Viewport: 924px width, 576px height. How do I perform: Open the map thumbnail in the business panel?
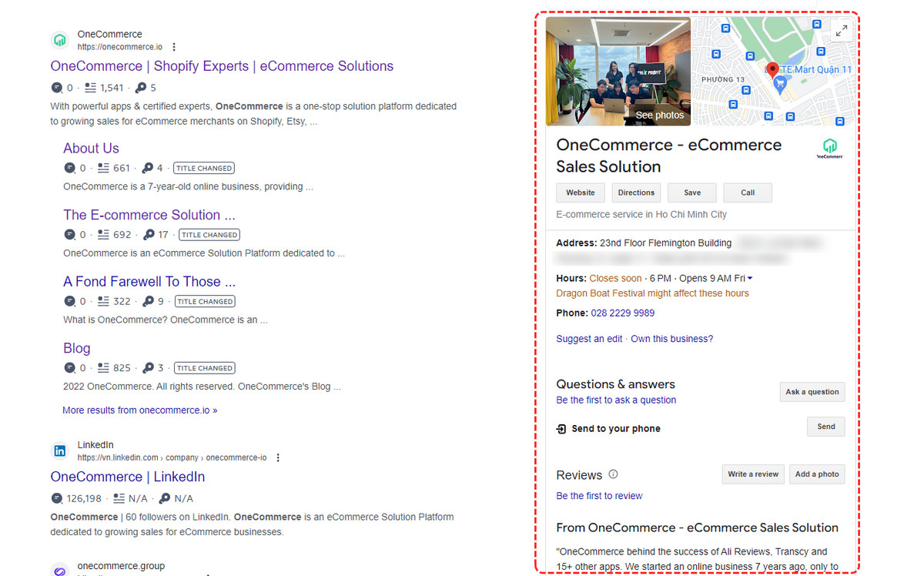pyautogui.click(x=773, y=72)
